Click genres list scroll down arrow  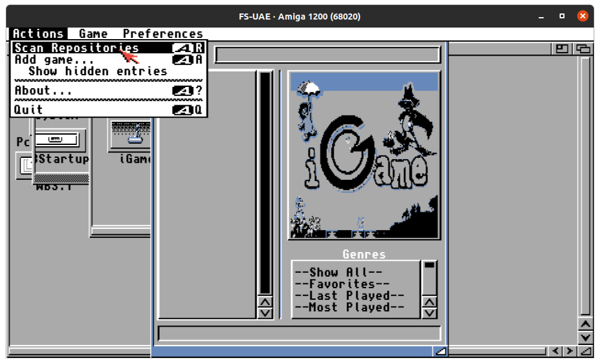point(429,313)
